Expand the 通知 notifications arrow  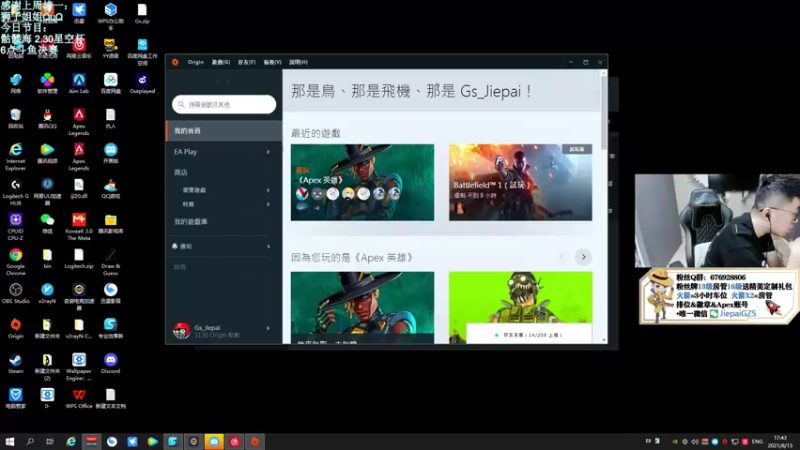tap(268, 246)
